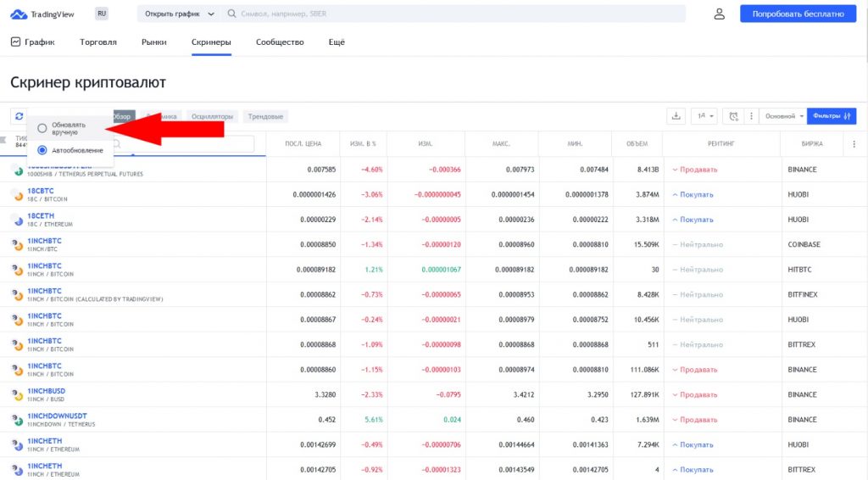
Task: Click the coin icon of COINBASE 1INCHBTC row
Action: coord(18,245)
